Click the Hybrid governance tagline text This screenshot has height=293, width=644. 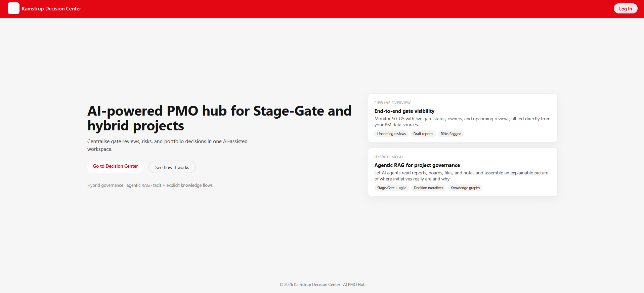point(150,185)
